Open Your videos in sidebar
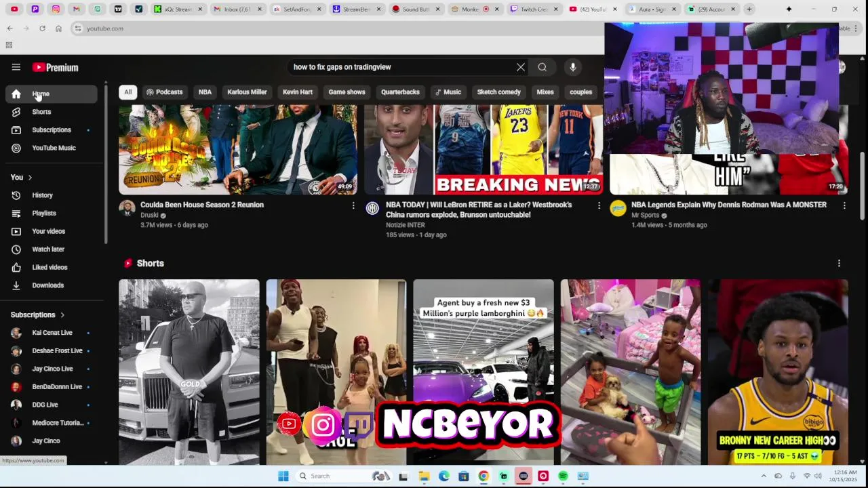The image size is (868, 488). click(x=52, y=231)
